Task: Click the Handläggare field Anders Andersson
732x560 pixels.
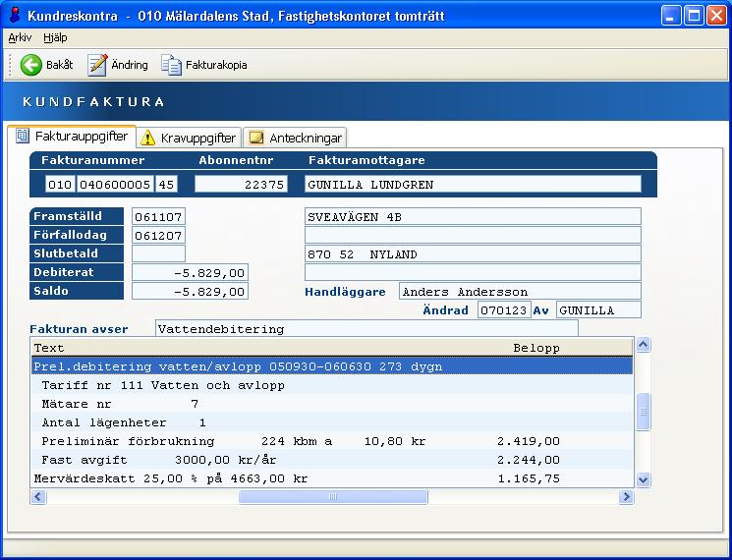Action: point(520,291)
